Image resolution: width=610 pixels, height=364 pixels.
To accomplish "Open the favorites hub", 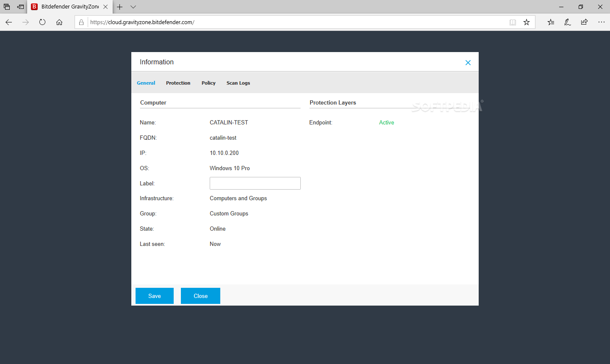I will [x=551, y=22].
